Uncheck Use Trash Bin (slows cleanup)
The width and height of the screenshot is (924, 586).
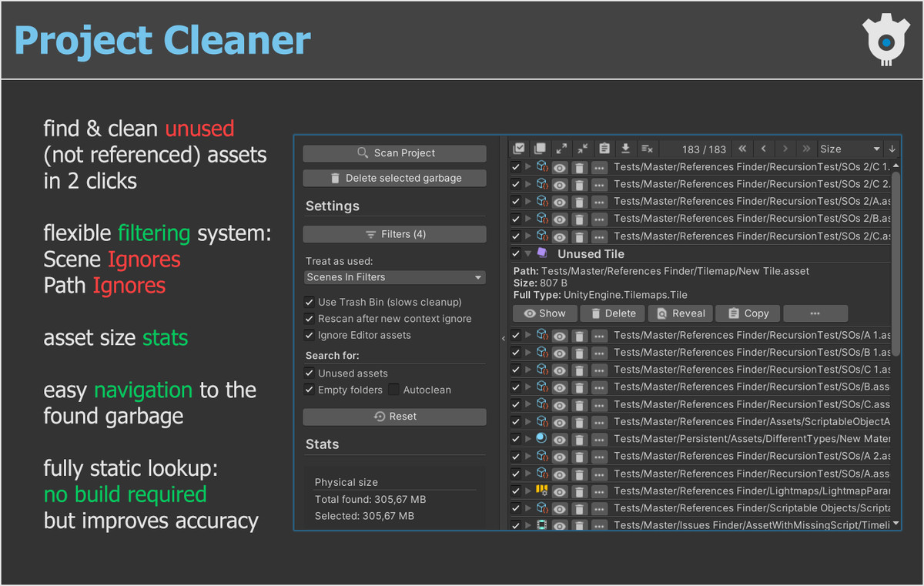click(x=310, y=302)
